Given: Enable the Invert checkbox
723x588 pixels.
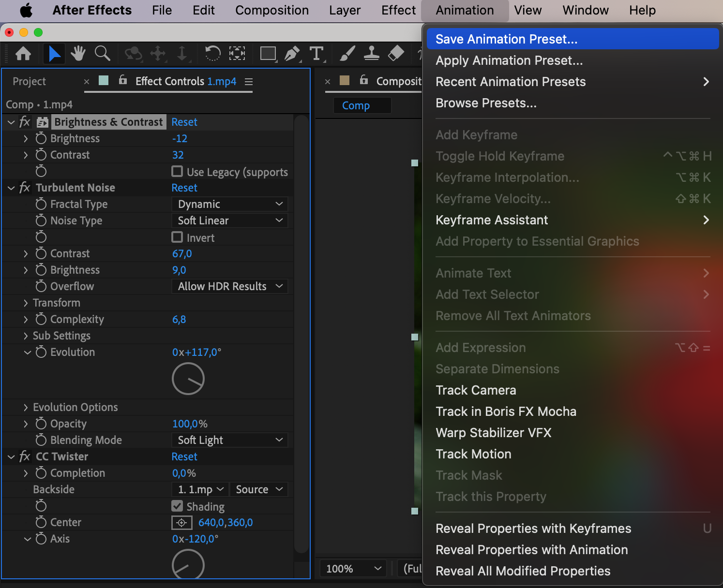Looking at the screenshot, I should (x=178, y=237).
